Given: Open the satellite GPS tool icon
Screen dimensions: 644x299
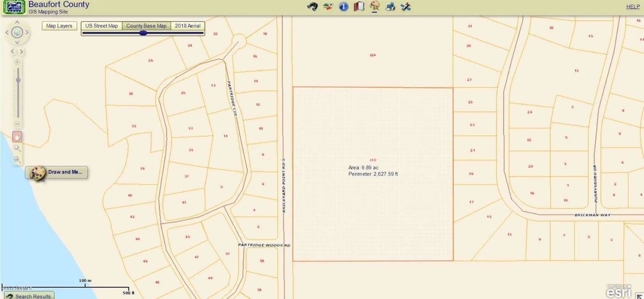Looking at the screenshot, I should pyautogui.click(x=406, y=7).
